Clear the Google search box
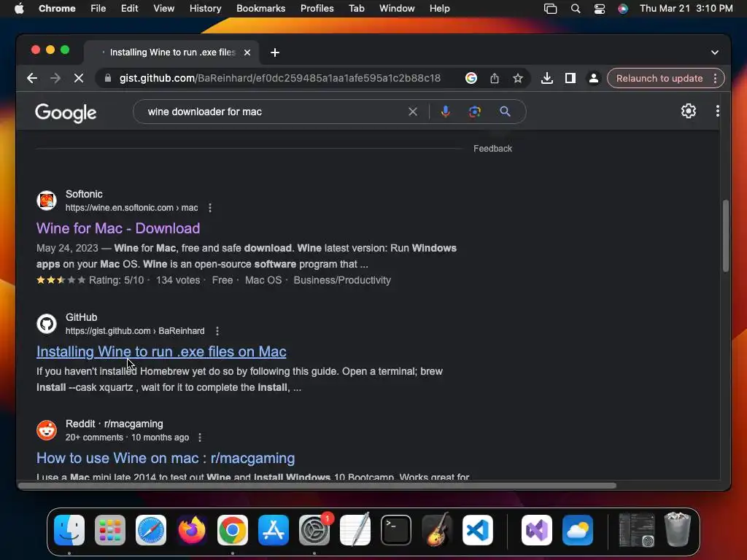 [x=413, y=112]
